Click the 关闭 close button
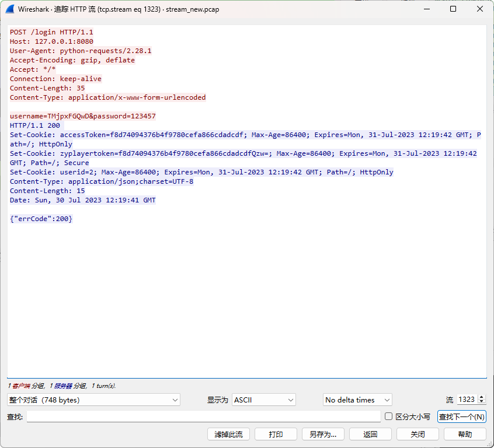 [418, 434]
